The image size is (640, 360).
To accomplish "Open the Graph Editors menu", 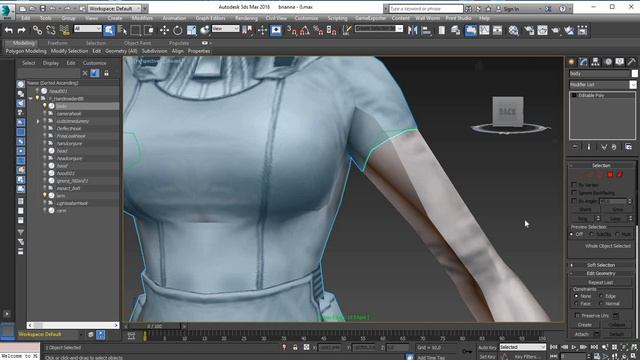I will (211, 18).
